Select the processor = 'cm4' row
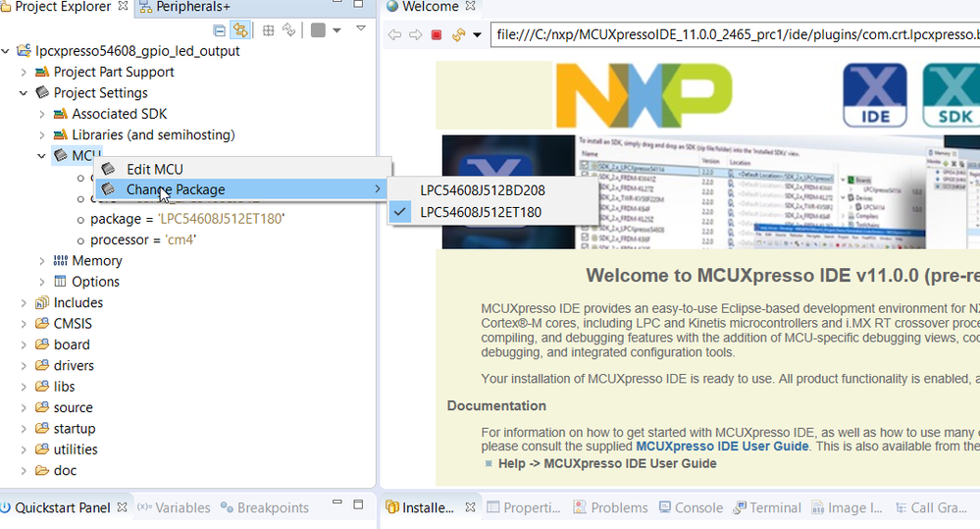Viewport: 980px width, 529px height. click(143, 239)
